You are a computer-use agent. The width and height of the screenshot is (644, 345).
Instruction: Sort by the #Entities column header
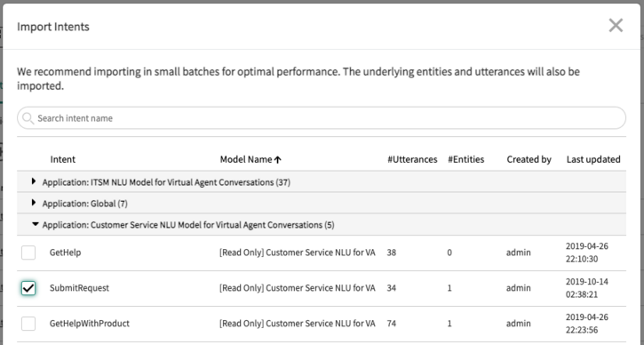[x=465, y=159]
